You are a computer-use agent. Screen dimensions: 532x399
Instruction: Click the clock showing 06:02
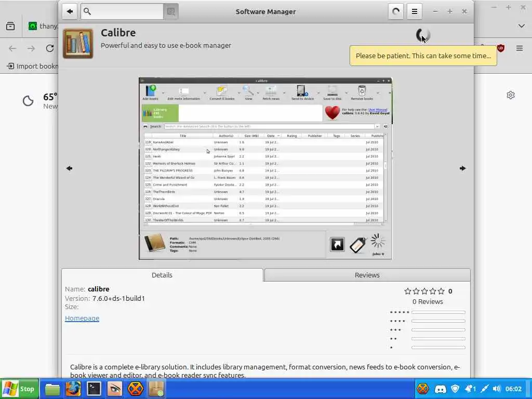(513, 389)
